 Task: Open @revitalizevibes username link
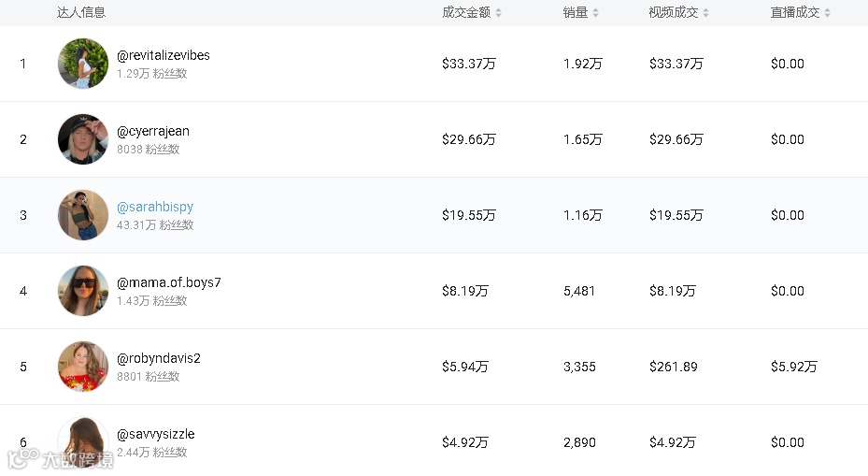tap(164, 55)
